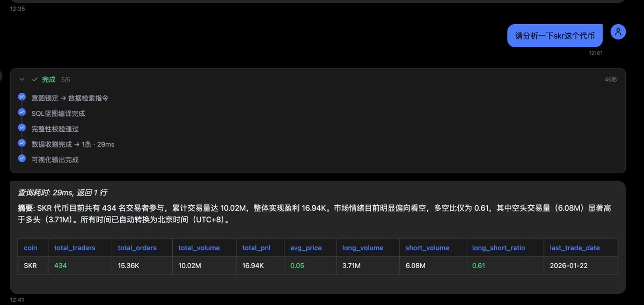This screenshot has height=305, width=644.
Task: Click the 摘要 summary paragraph
Action: pyautogui.click(x=314, y=213)
